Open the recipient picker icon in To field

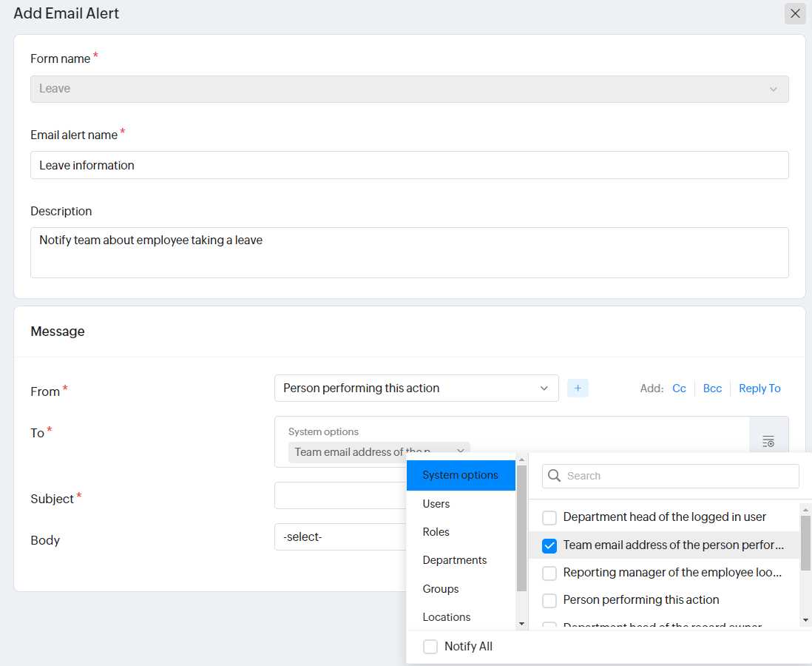[x=768, y=442]
